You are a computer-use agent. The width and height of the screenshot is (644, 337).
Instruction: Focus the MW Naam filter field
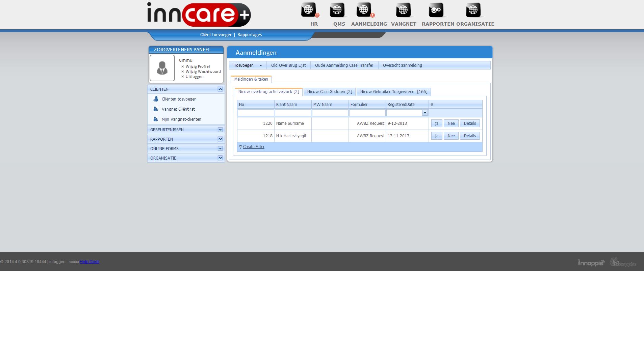[x=330, y=113]
